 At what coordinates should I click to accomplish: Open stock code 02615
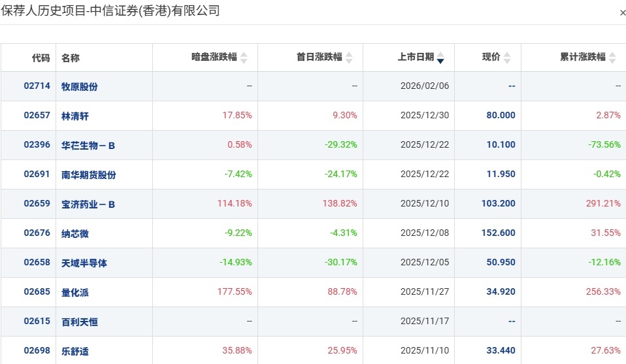click(x=37, y=322)
